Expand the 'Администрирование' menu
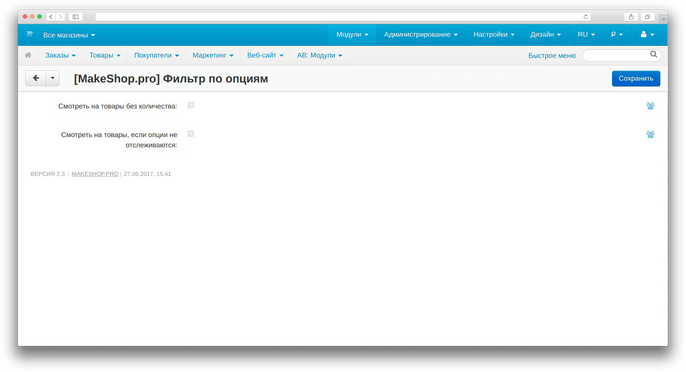The height and width of the screenshot is (372, 686). 420,34
